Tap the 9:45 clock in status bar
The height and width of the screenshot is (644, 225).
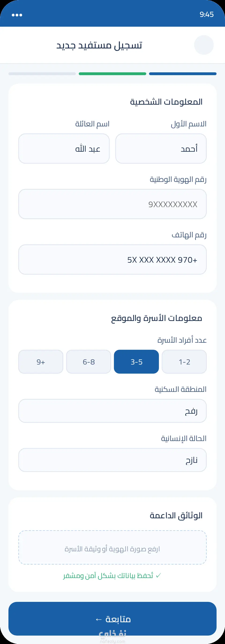206,15
